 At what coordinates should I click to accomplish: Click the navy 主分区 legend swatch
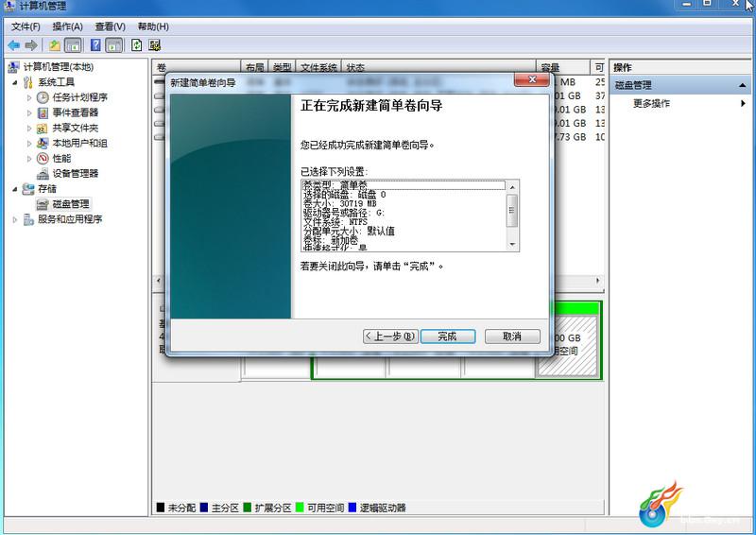(x=204, y=507)
